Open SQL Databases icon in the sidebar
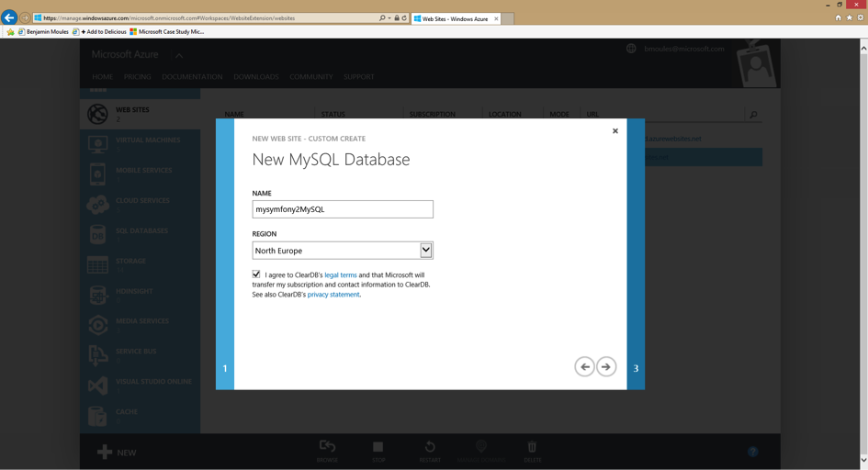This screenshot has width=868, height=470. (98, 234)
